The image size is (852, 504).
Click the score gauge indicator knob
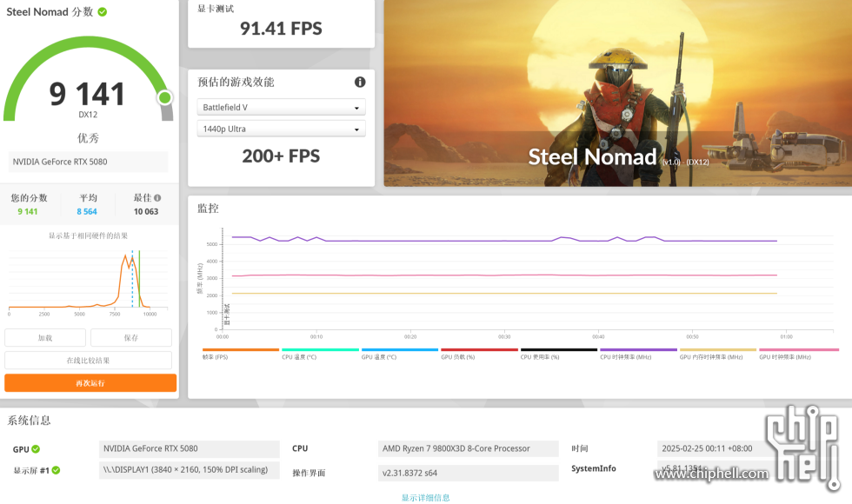click(164, 97)
